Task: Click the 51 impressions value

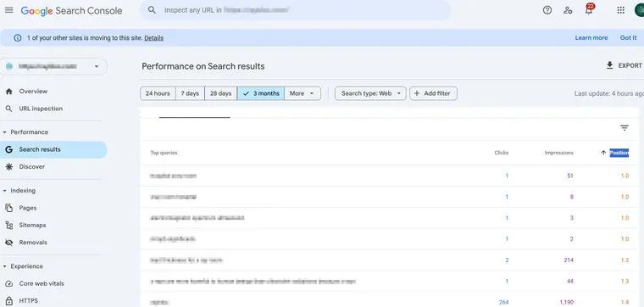Action: click(570, 176)
